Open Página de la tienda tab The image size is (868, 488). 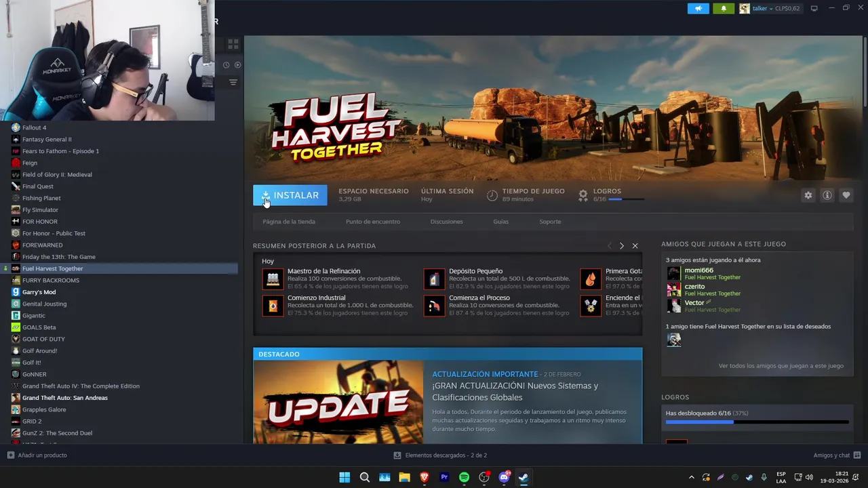click(289, 222)
